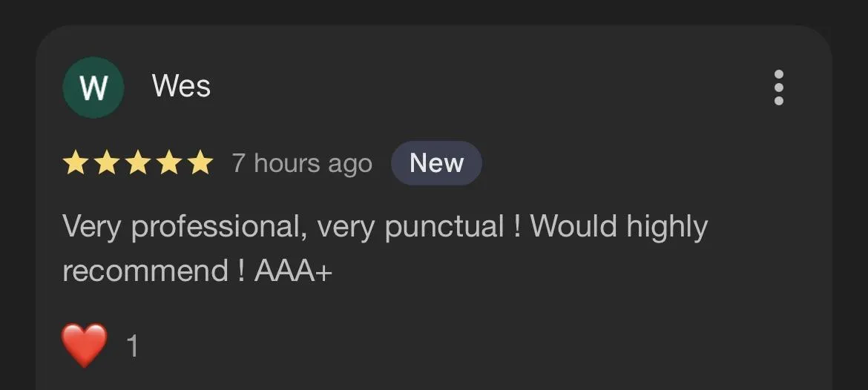The image size is (868, 390).
Task: Click the exclamation mark after punctual
Action: pos(518,225)
